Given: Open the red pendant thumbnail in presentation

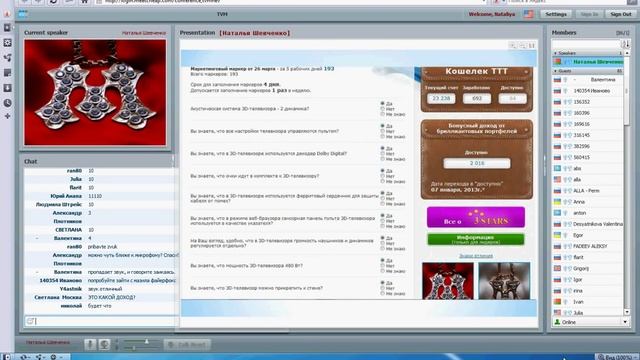Looking at the screenshot, I should pos(448,281).
